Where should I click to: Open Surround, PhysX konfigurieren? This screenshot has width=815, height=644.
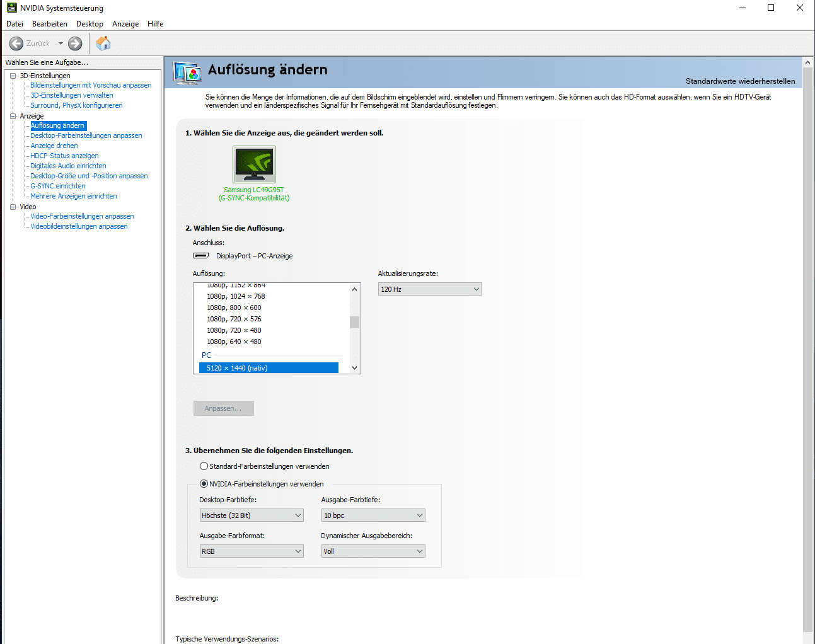tap(76, 105)
